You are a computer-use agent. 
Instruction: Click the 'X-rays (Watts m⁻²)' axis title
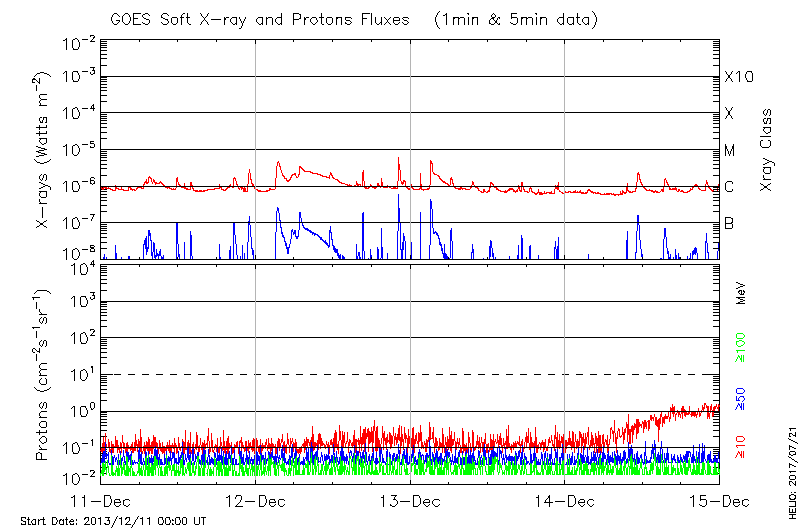[x=45, y=150]
